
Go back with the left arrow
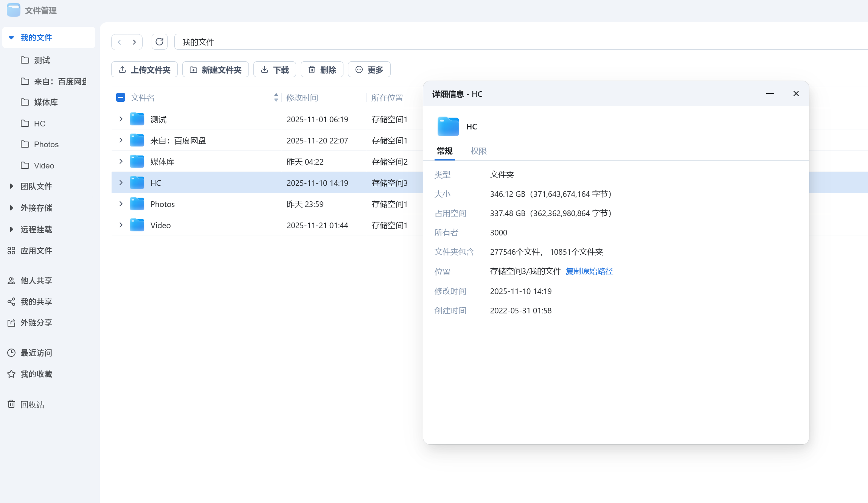120,42
